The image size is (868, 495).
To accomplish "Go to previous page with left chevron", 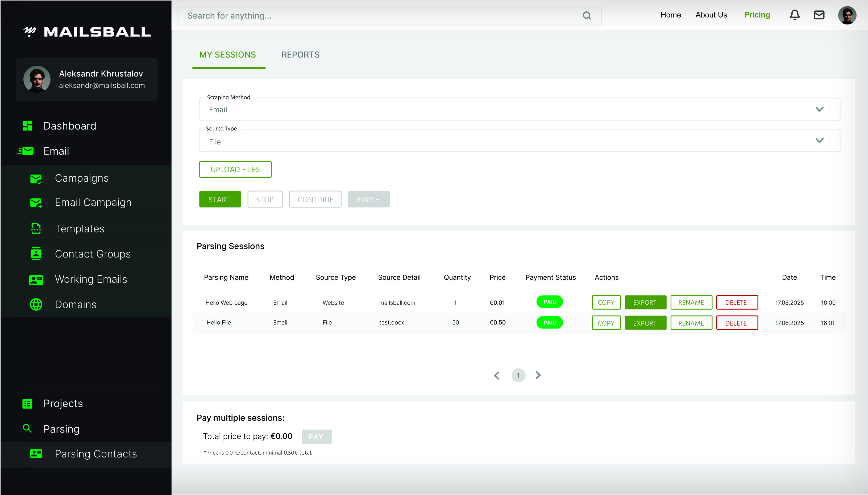I will [496, 375].
